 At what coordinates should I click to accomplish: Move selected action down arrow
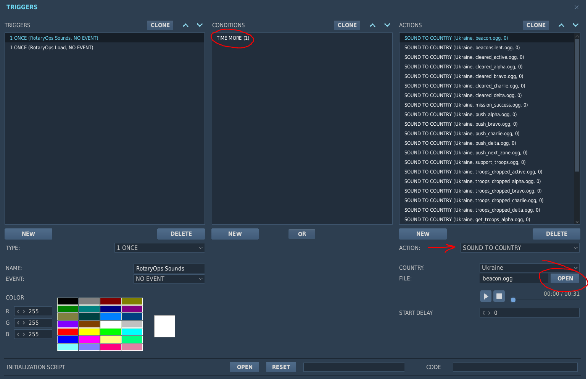(575, 25)
